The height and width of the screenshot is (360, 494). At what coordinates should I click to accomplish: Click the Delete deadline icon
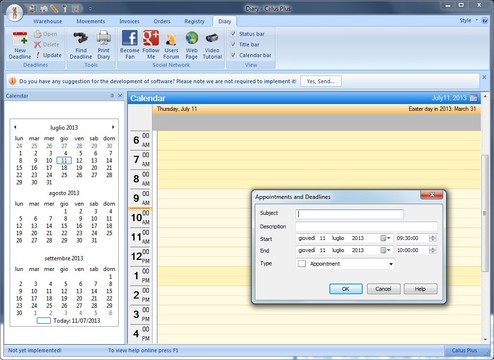pyautogui.click(x=38, y=44)
